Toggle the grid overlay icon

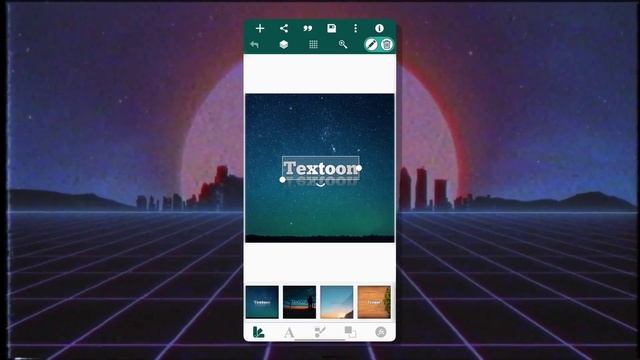(313, 44)
